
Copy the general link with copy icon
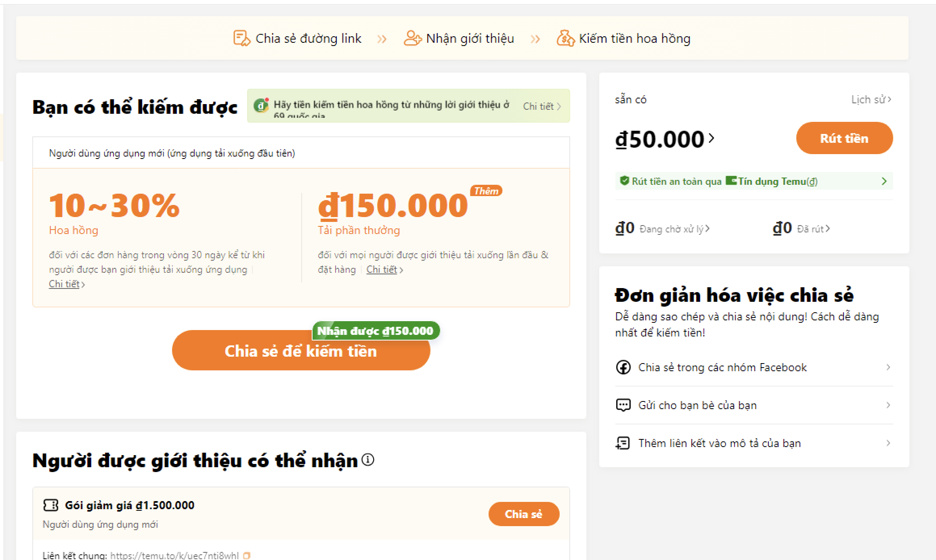(x=247, y=556)
